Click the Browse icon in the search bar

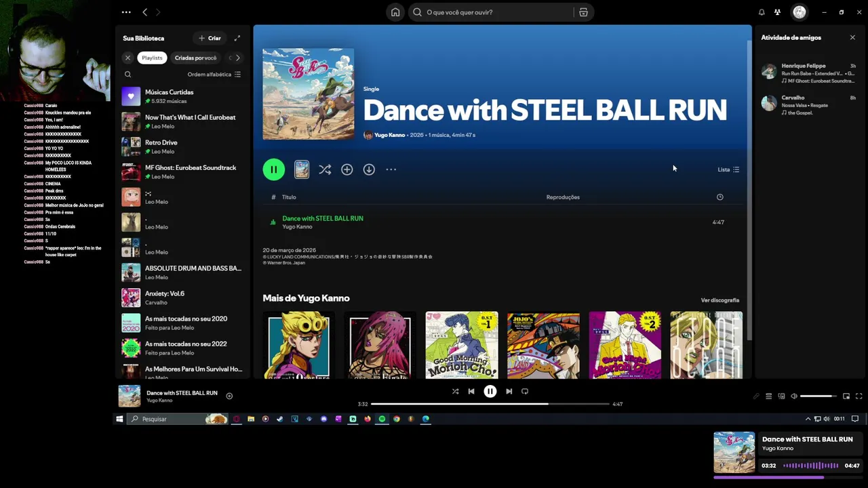pyautogui.click(x=583, y=12)
